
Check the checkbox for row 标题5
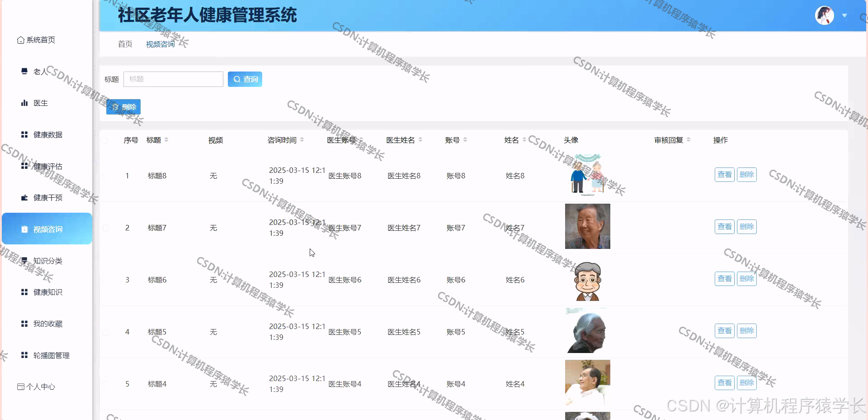click(x=106, y=332)
